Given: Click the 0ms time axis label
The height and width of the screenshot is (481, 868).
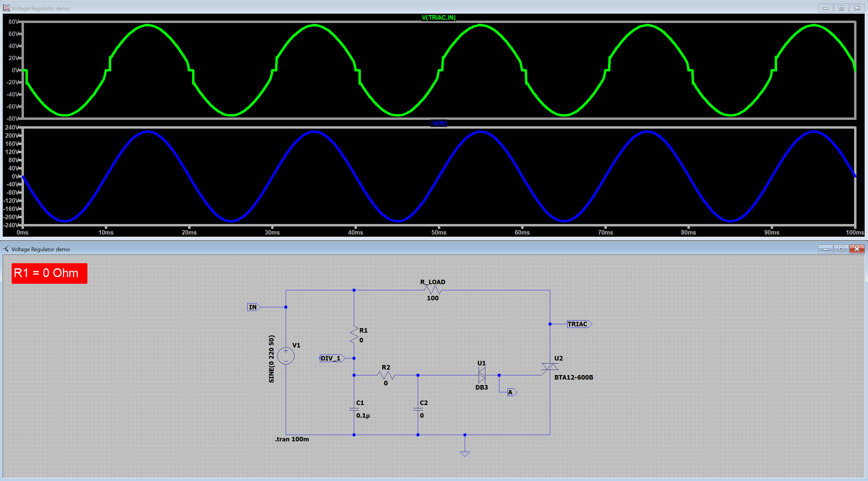Looking at the screenshot, I should 23,232.
